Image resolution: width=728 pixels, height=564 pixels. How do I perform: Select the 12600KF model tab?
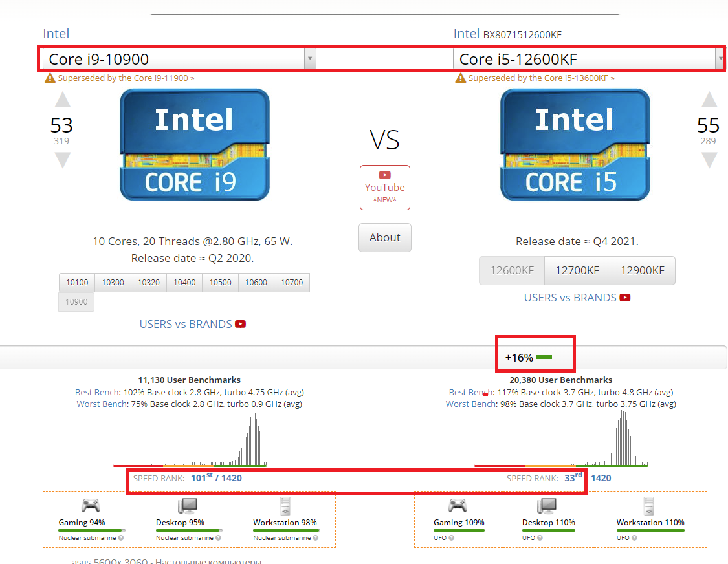click(x=512, y=270)
